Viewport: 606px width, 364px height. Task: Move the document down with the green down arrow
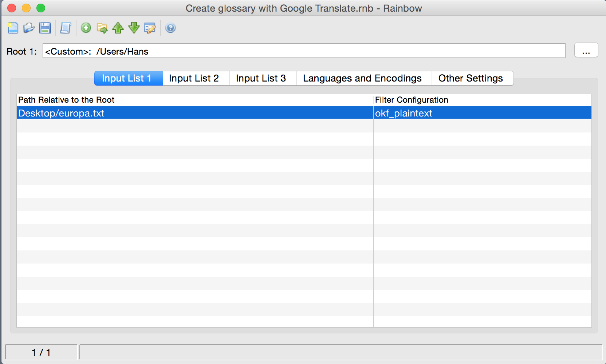coord(134,28)
